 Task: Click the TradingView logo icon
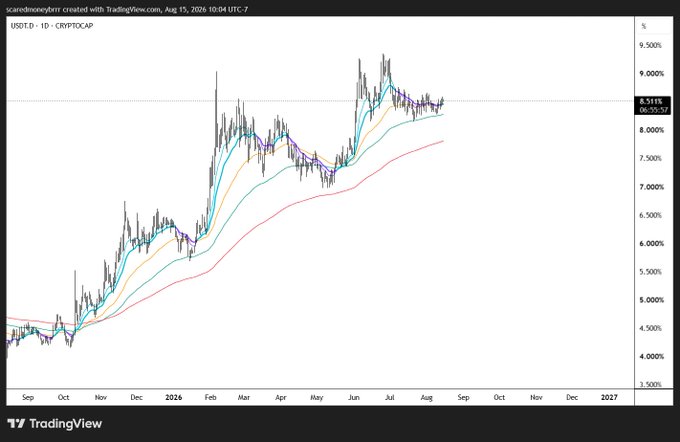tap(16, 423)
